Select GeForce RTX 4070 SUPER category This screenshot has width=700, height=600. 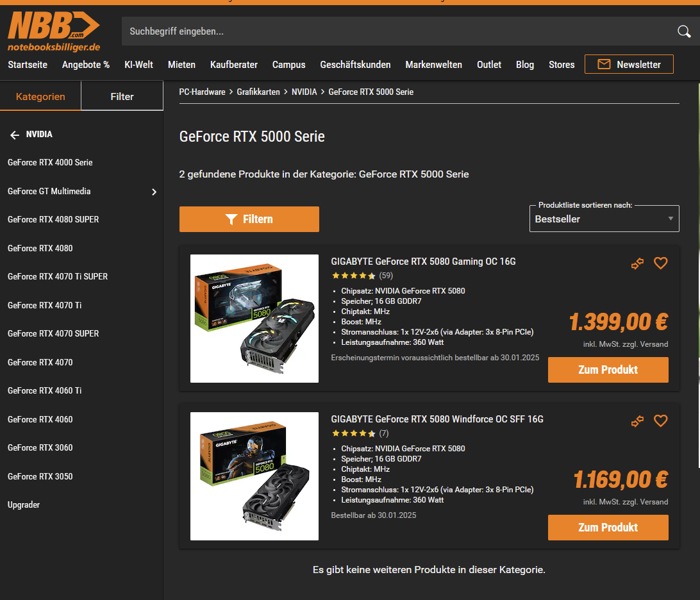tap(53, 333)
